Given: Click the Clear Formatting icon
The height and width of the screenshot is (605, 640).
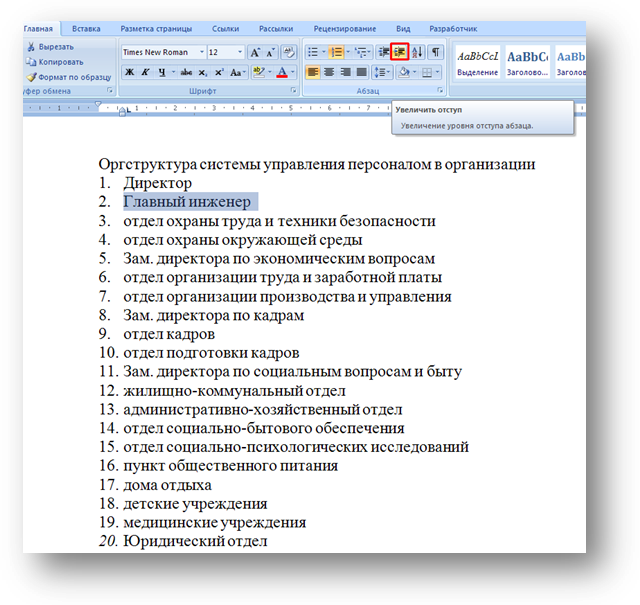Looking at the screenshot, I should pyautogui.click(x=289, y=52).
